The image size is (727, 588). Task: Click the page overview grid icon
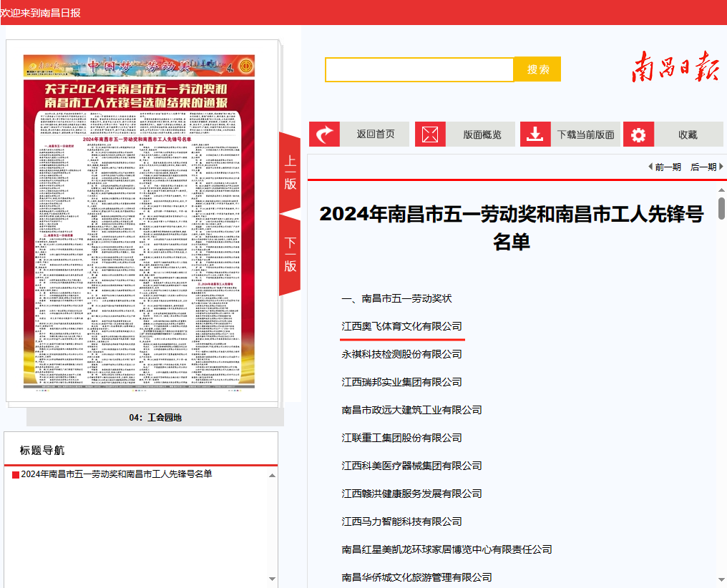(x=430, y=134)
